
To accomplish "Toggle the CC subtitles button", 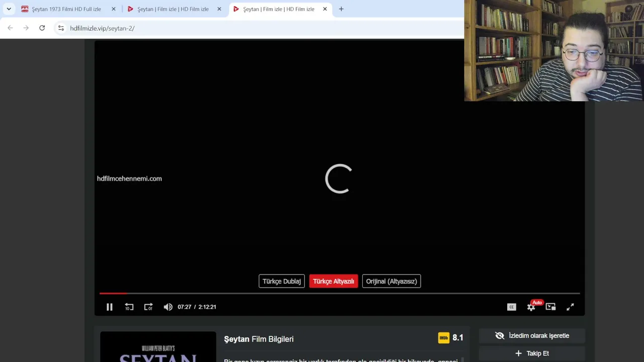I will pos(512,307).
